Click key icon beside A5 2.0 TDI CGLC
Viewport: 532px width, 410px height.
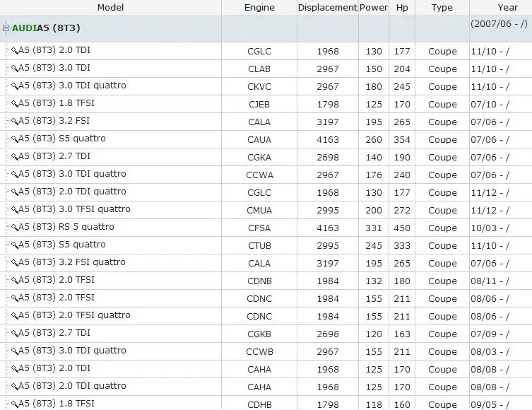coord(14,51)
